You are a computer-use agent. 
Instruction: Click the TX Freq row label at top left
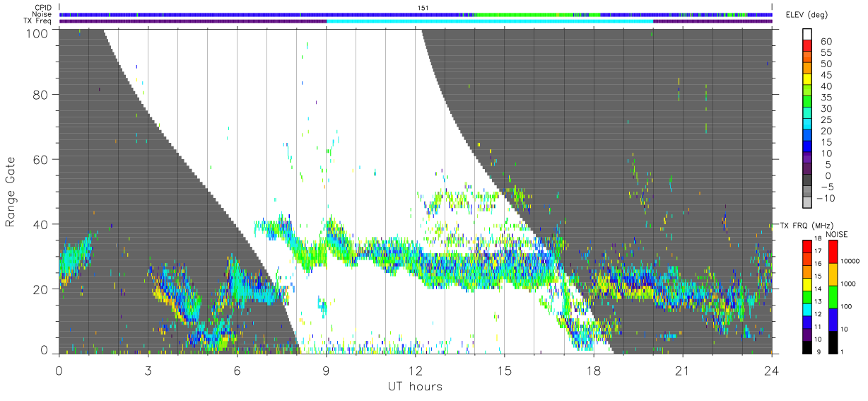[x=38, y=21]
